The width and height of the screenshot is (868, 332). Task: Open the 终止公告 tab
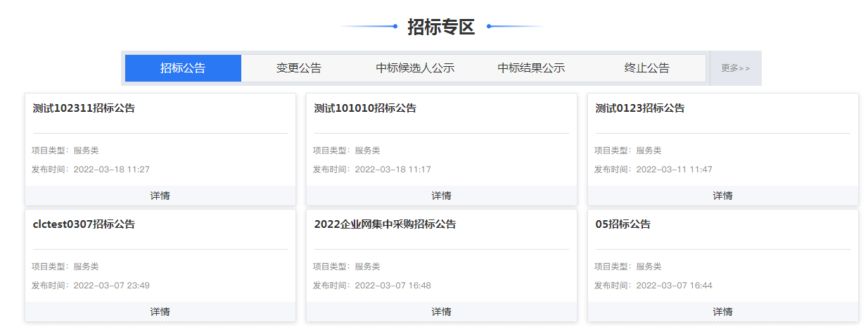(x=647, y=68)
